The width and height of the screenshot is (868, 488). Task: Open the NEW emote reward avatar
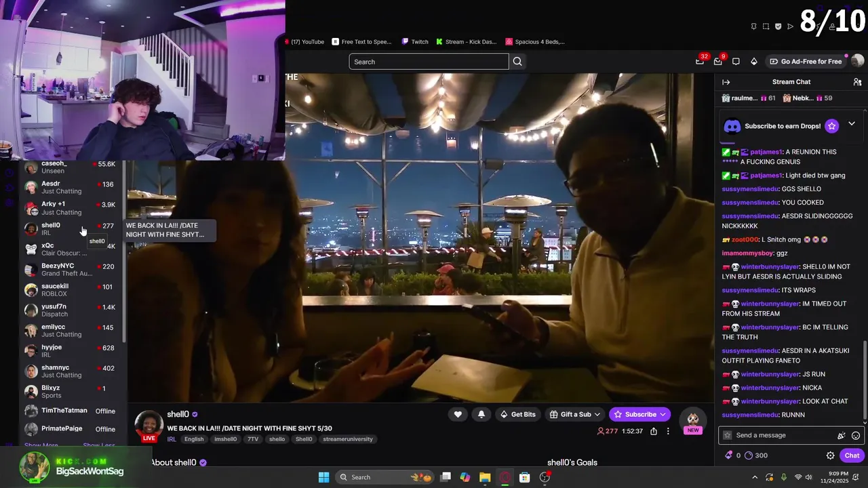tap(692, 422)
